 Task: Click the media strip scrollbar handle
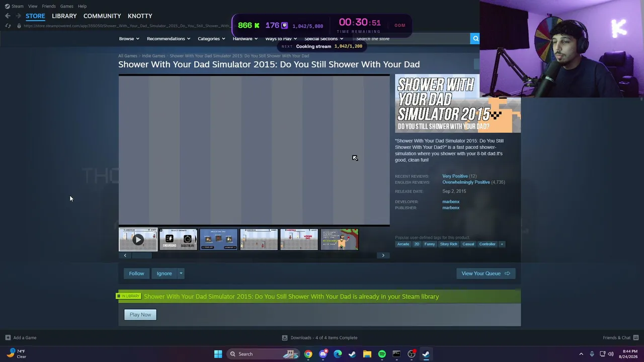(141, 255)
